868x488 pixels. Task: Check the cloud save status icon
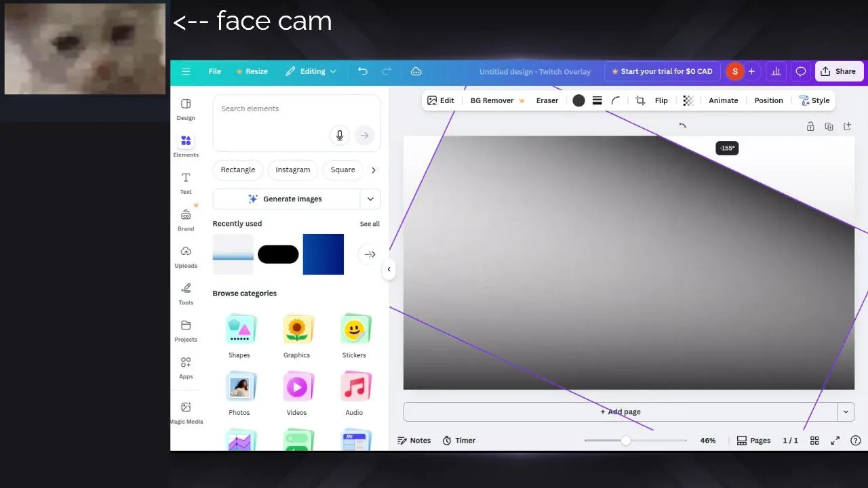[416, 71]
